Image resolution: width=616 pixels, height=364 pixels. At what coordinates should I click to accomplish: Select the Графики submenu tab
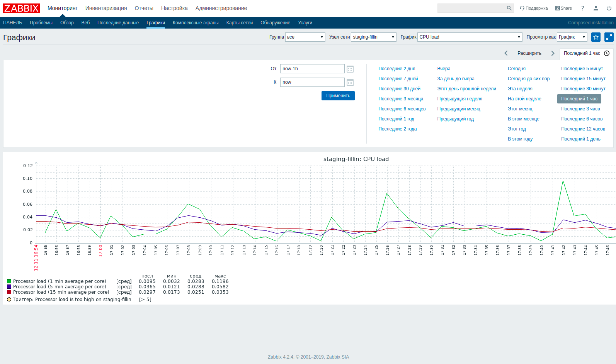[156, 23]
